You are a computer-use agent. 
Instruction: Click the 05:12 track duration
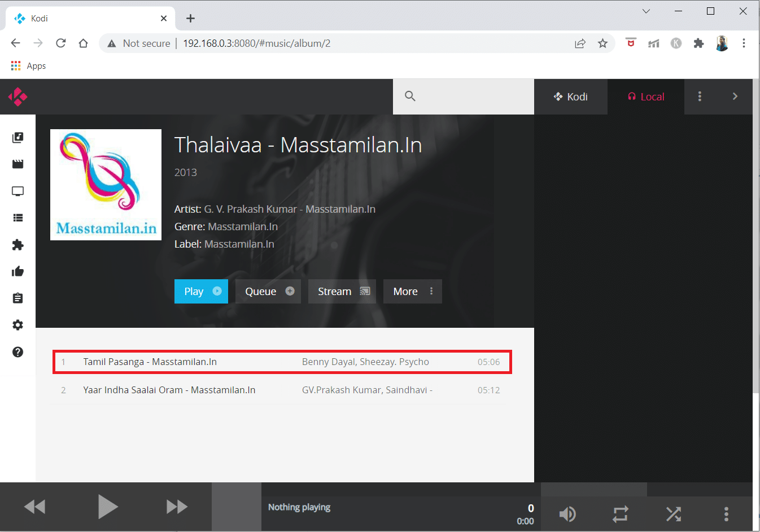(x=488, y=390)
